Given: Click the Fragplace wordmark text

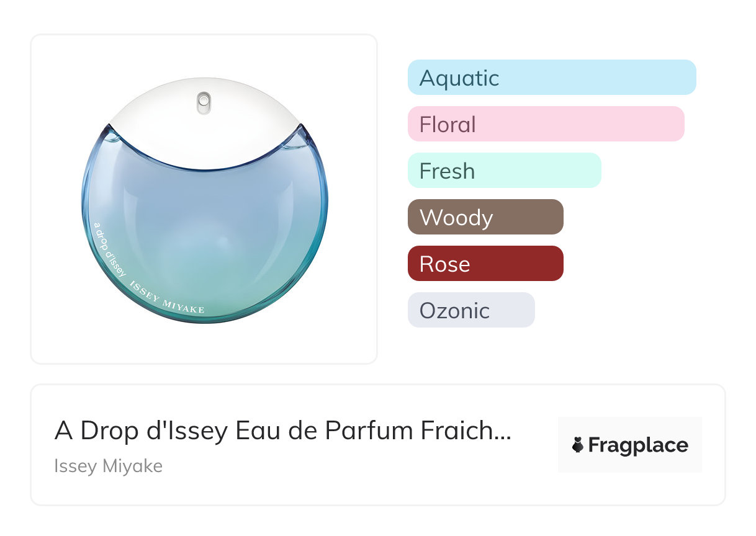Looking at the screenshot, I should (637, 445).
